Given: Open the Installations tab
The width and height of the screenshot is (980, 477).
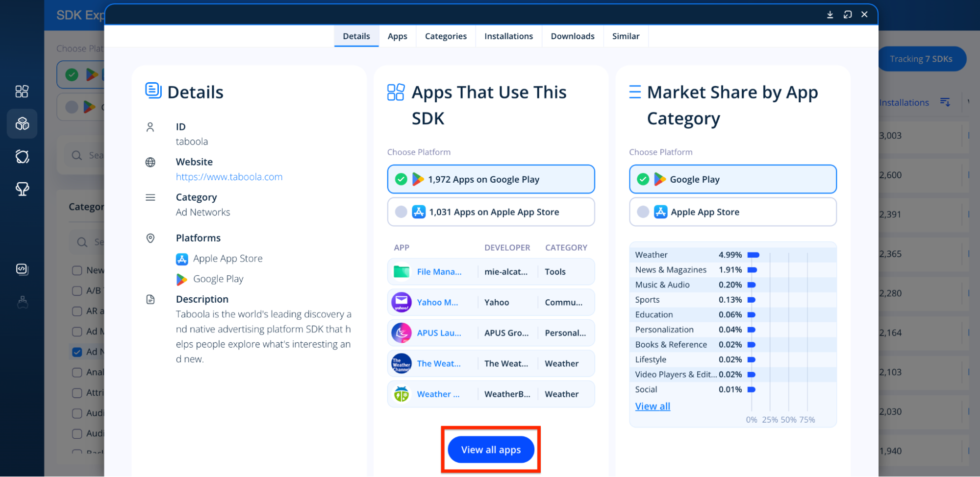Looking at the screenshot, I should pyautogui.click(x=509, y=36).
